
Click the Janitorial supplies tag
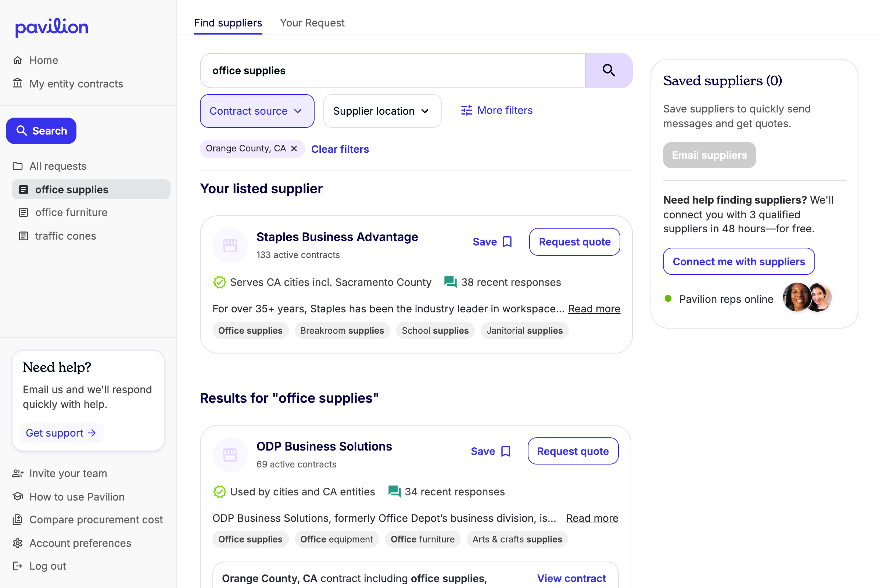click(x=524, y=330)
